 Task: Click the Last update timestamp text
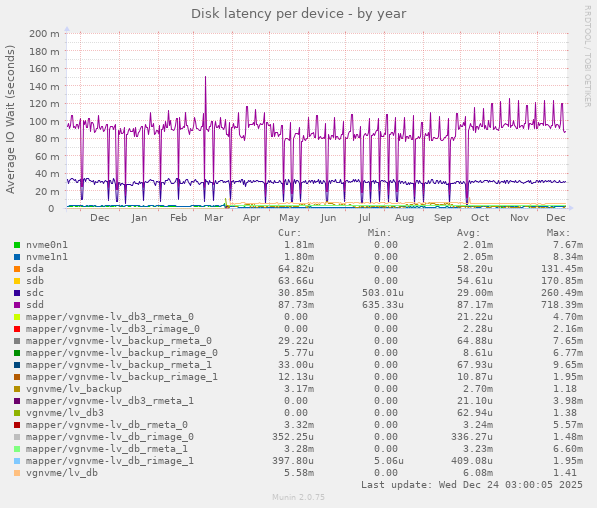point(472,485)
